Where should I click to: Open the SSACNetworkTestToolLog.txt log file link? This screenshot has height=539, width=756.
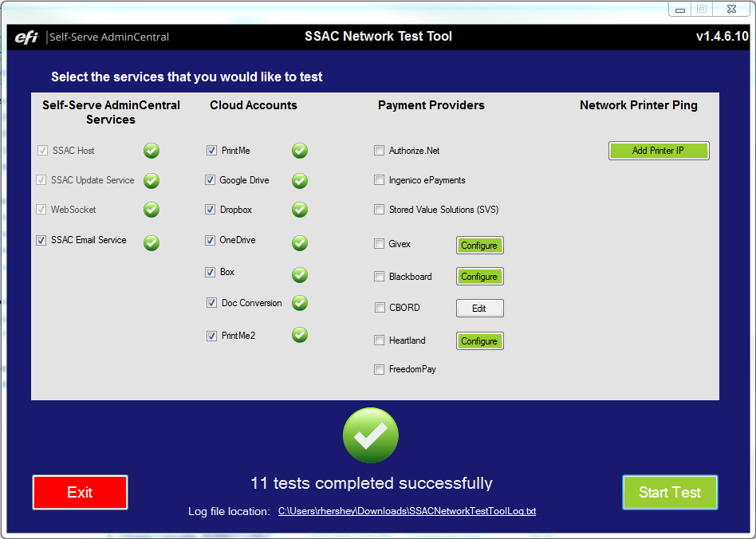click(x=407, y=511)
